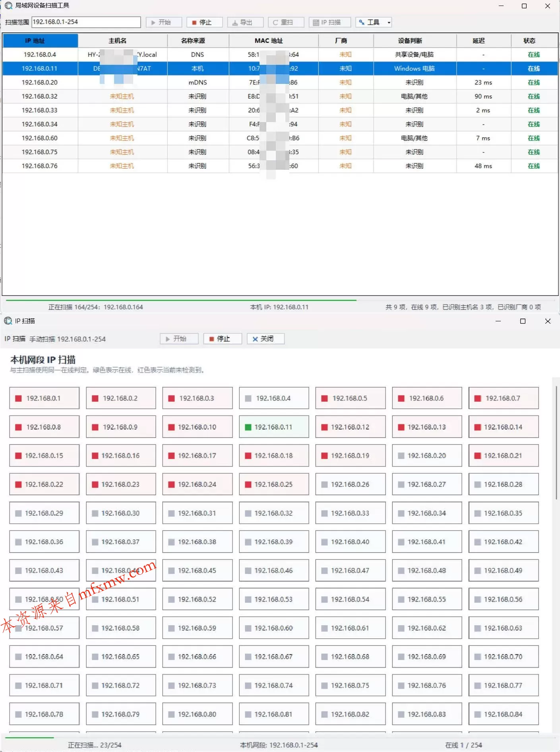The width and height of the screenshot is (560, 752).
Task: Click the grey 192.168.0.35 tile
Action: pyautogui.click(x=504, y=513)
